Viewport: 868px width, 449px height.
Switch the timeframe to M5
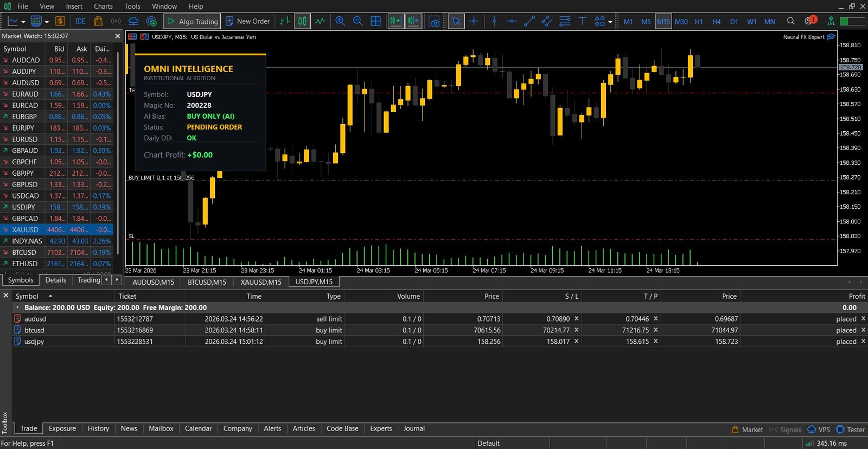coord(646,22)
